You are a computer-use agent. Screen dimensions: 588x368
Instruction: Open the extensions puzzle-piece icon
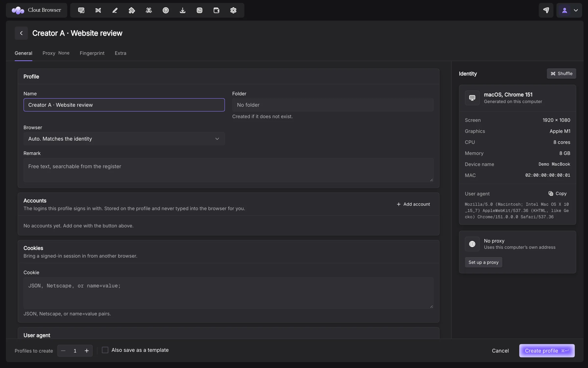click(132, 10)
